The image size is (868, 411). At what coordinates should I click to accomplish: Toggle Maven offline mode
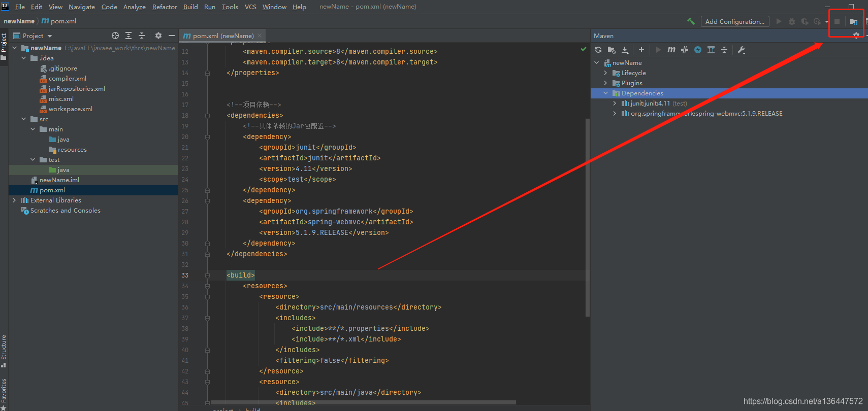click(685, 50)
